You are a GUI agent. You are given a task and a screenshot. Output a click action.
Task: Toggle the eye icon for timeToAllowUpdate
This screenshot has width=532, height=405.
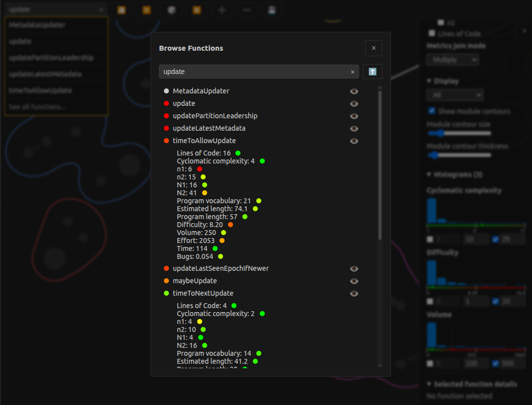pyautogui.click(x=354, y=141)
